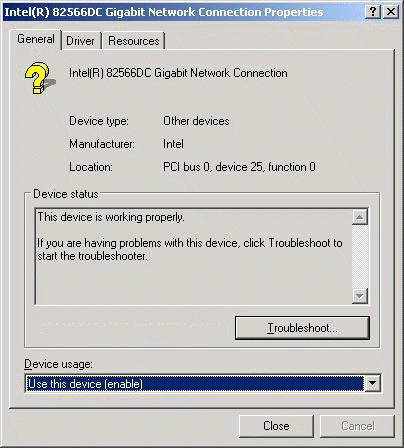Click the yellow question mark device icon
The image size is (404, 448).
pyautogui.click(x=39, y=78)
